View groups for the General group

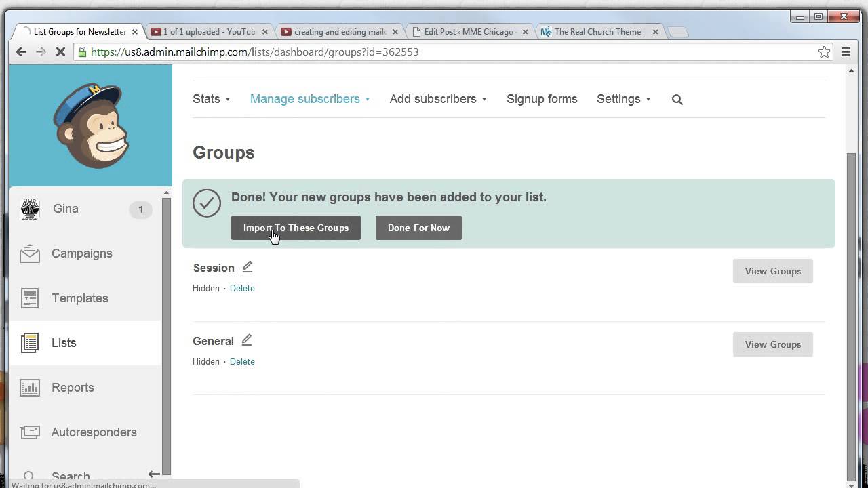coord(772,344)
